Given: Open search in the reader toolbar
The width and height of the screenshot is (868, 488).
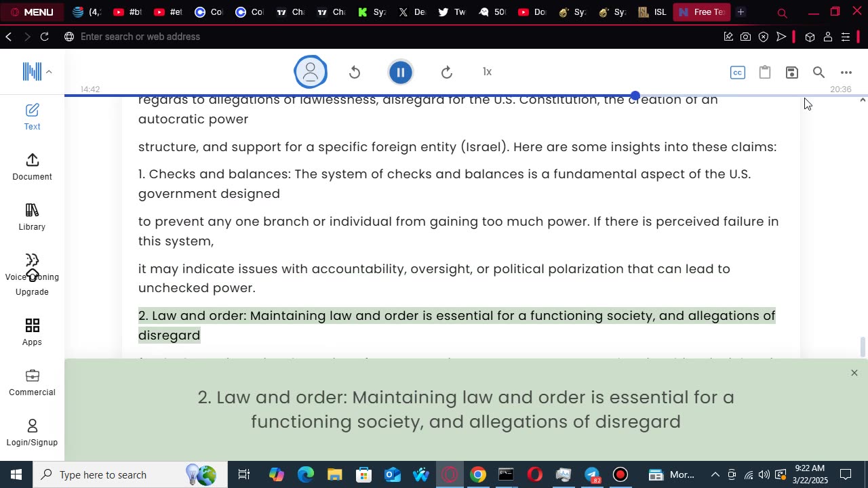Looking at the screenshot, I should click(x=818, y=72).
